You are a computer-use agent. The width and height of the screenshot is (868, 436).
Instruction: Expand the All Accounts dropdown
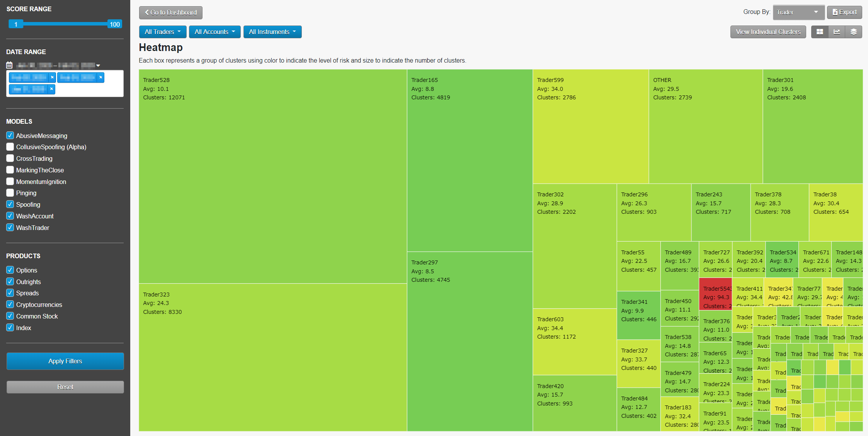[x=214, y=32]
